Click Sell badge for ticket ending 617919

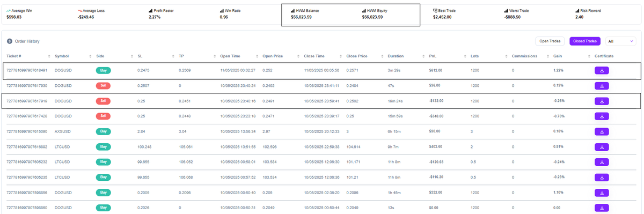point(103,101)
